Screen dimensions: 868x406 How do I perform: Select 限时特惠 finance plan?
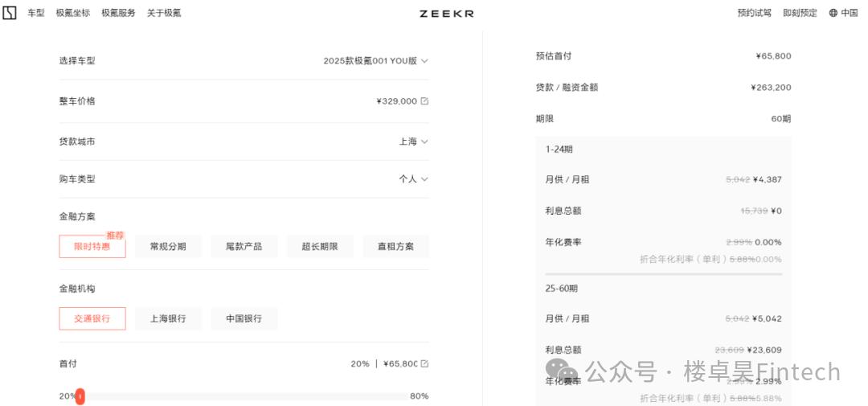click(92, 247)
